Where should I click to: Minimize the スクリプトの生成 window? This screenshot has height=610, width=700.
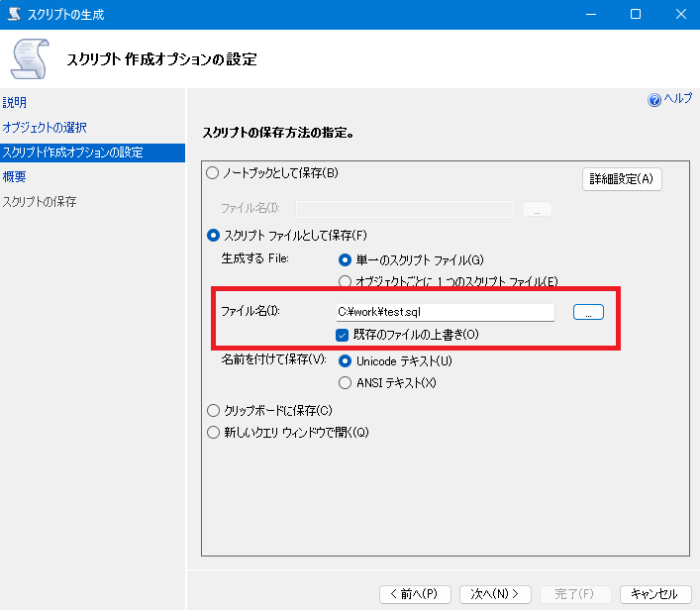[591, 14]
